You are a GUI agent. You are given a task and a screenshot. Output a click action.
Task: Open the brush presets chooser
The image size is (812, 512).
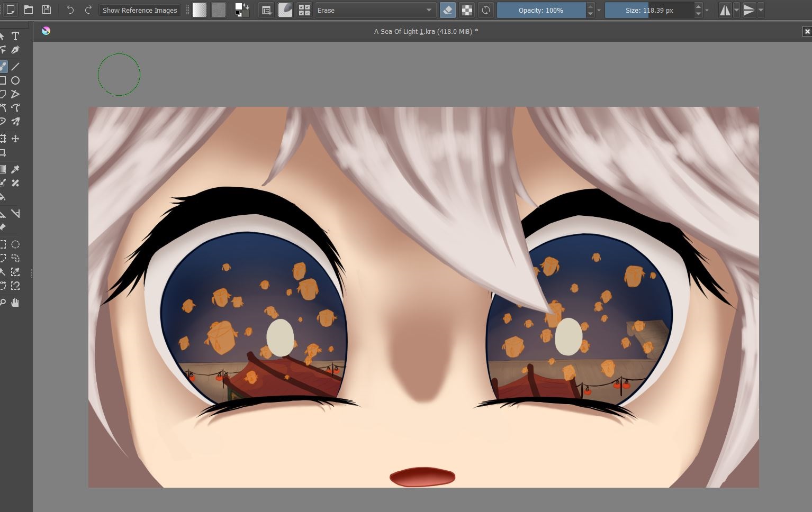tap(304, 10)
